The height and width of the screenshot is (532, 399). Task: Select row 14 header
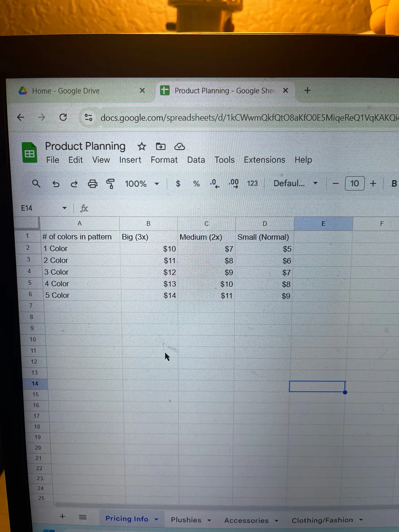[x=35, y=383]
